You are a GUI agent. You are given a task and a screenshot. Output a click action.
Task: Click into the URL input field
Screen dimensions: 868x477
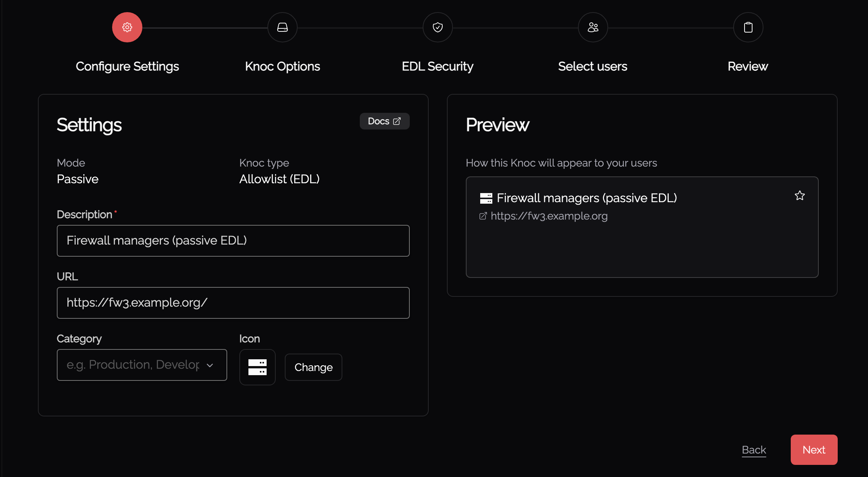[x=233, y=303]
